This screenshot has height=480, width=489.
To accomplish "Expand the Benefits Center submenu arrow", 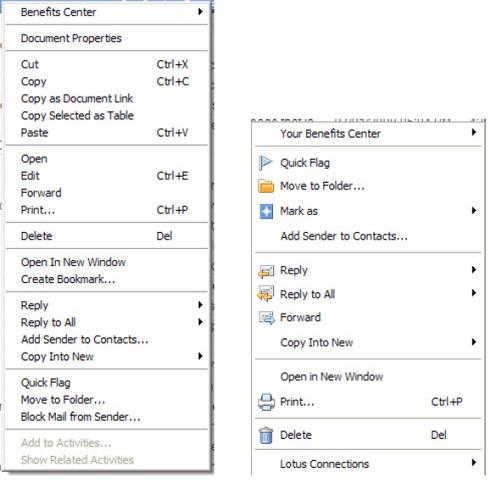I will tap(200, 12).
